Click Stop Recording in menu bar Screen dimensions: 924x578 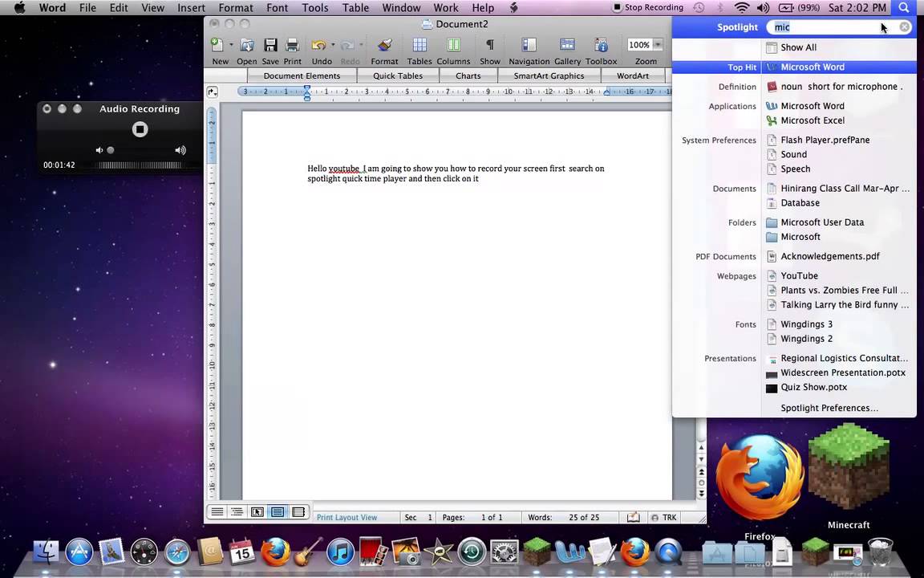click(x=647, y=8)
